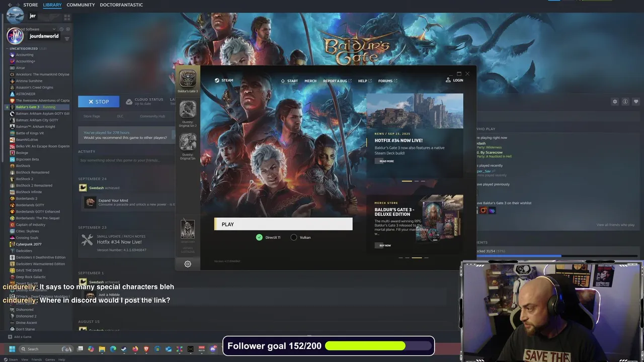
Task: Click LOGIN in launcher
Action: click(x=458, y=80)
